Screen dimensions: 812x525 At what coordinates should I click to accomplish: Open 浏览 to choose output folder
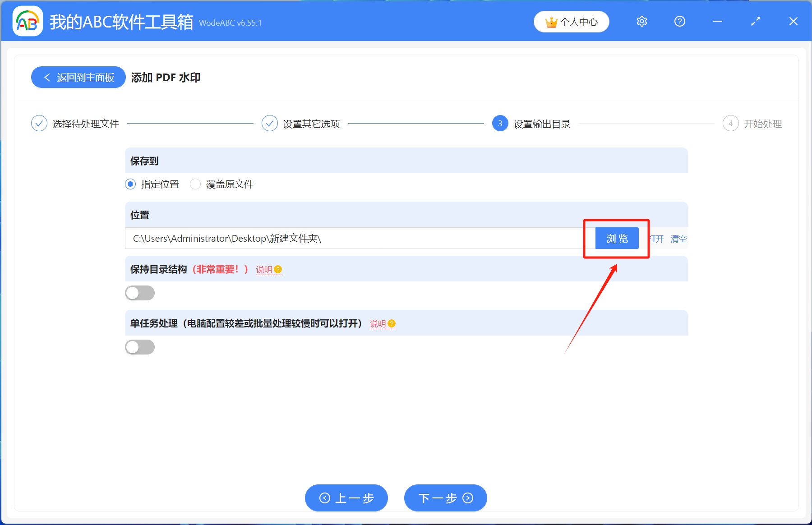click(617, 239)
